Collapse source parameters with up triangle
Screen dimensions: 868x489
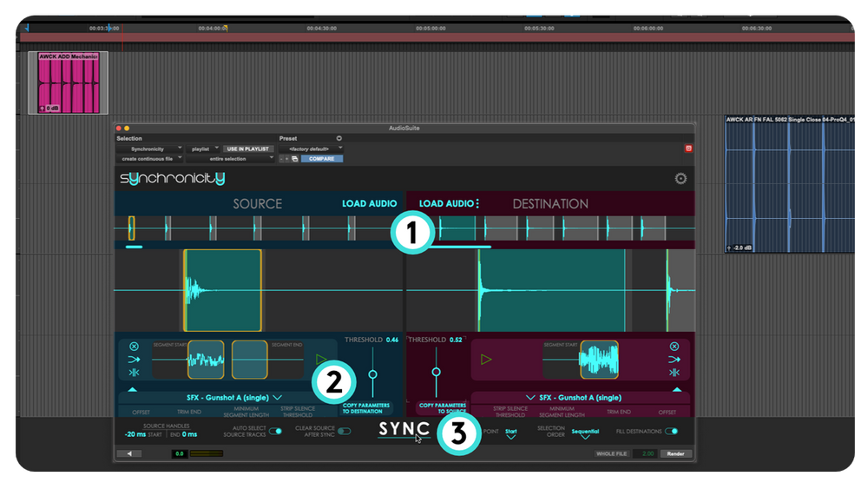(132, 390)
